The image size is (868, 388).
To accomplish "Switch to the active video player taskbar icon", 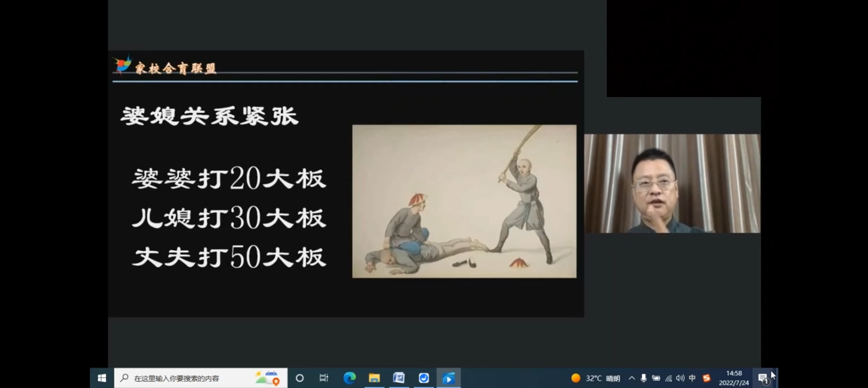I will 449,378.
